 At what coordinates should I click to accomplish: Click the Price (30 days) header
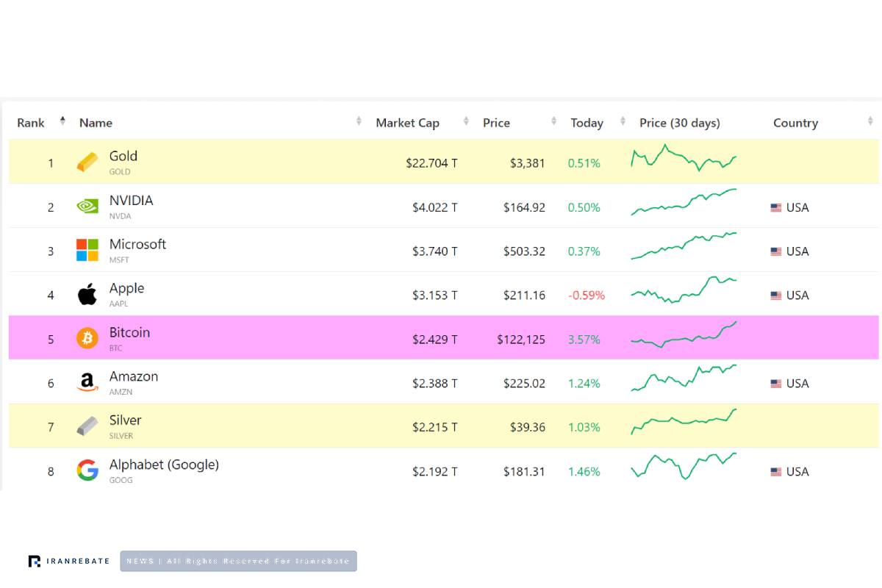pyautogui.click(x=680, y=123)
